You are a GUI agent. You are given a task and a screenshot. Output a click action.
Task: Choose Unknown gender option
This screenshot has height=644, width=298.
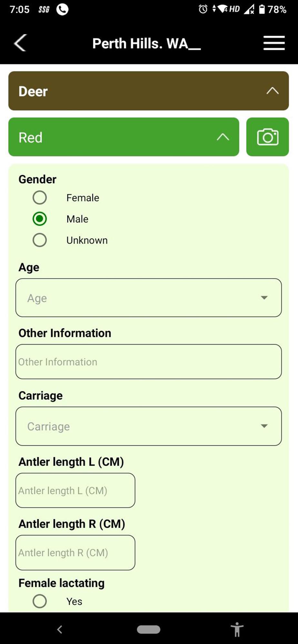(x=40, y=240)
